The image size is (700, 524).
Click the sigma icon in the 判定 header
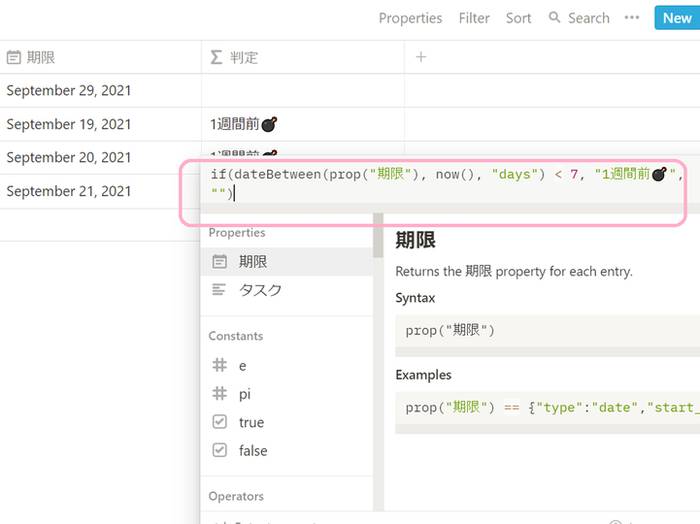click(216, 57)
